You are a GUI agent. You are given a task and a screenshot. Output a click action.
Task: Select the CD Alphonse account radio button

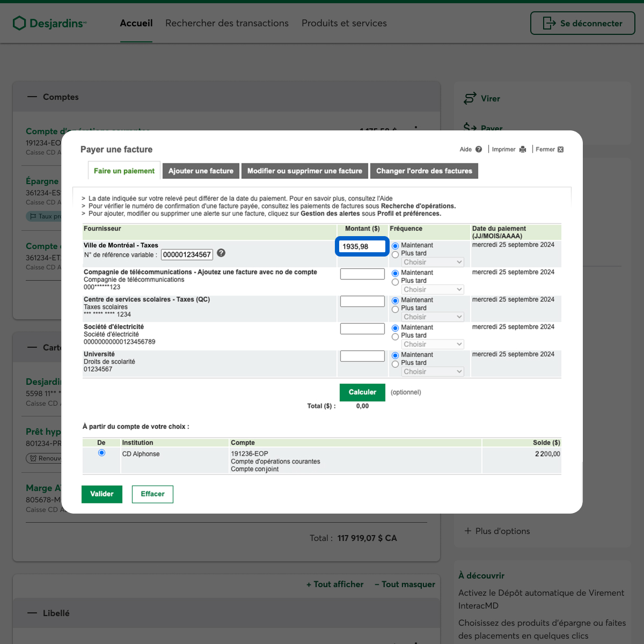point(101,453)
